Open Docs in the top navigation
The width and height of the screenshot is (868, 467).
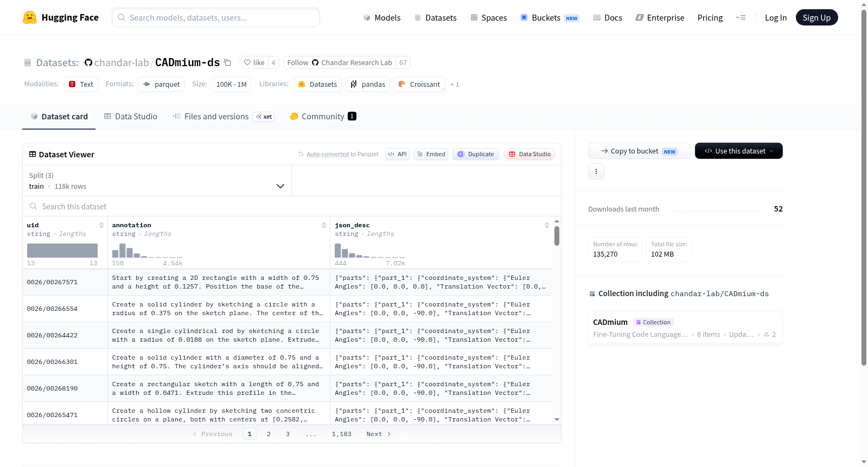coord(608,17)
